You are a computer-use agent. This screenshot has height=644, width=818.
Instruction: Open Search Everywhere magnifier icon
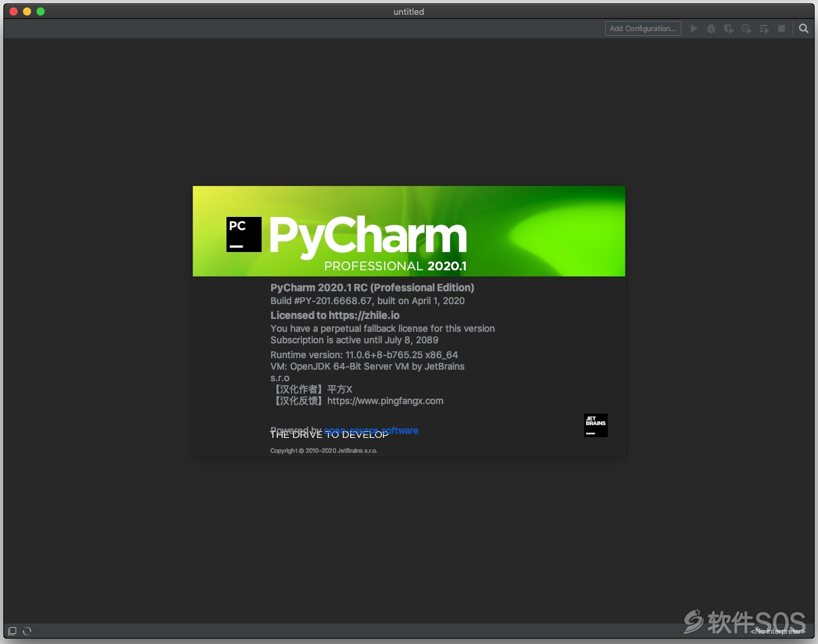click(x=803, y=28)
